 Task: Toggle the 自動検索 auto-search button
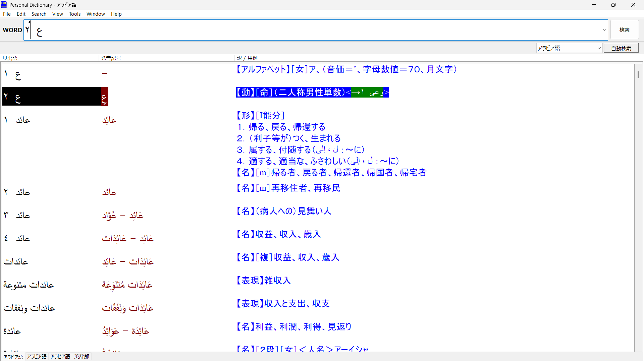[x=621, y=48]
